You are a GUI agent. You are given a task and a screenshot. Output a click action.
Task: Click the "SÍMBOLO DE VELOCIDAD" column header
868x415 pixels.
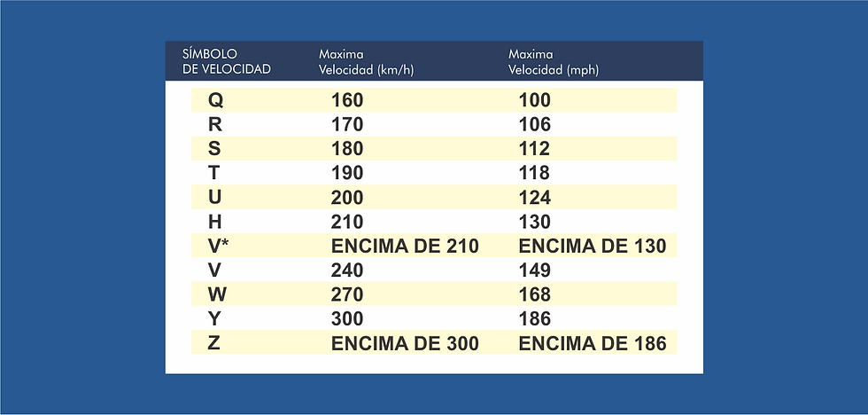pos(227,61)
